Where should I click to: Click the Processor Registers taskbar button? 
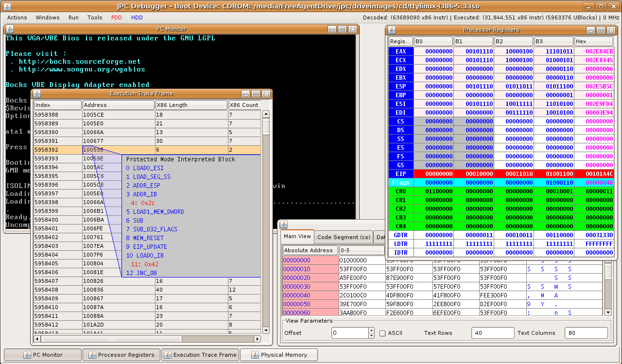[x=121, y=355]
